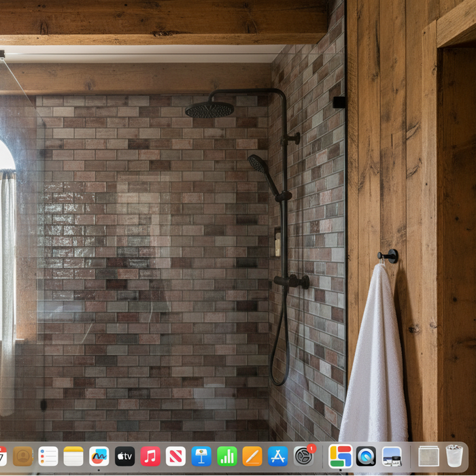
Task: Open the Calendar app in the Dock
Action: coord(2,456)
